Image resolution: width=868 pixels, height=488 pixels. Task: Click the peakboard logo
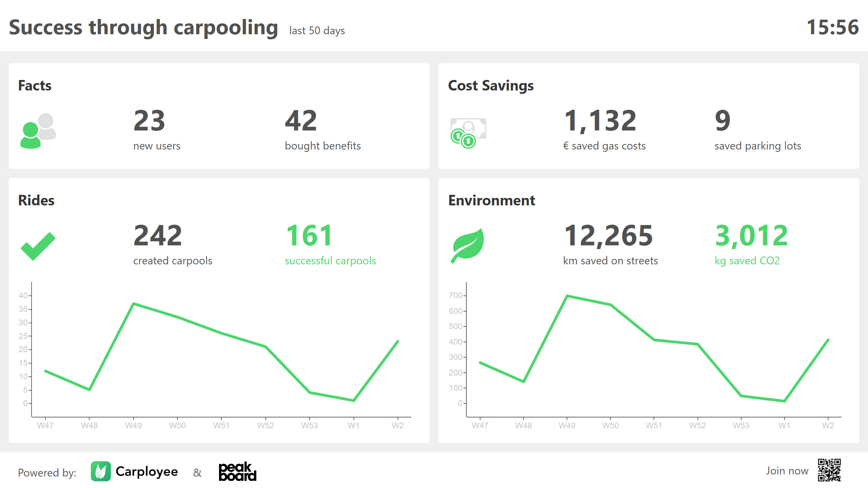(x=237, y=471)
